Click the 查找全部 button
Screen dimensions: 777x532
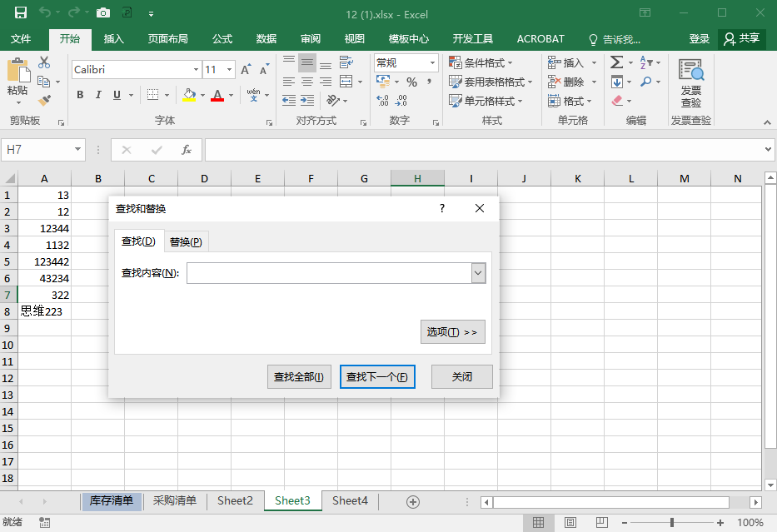click(299, 377)
